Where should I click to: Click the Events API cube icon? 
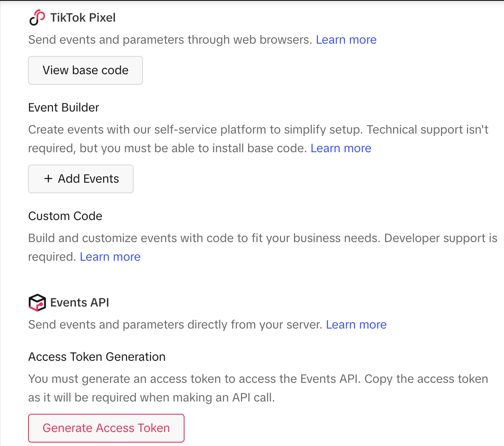tap(37, 302)
